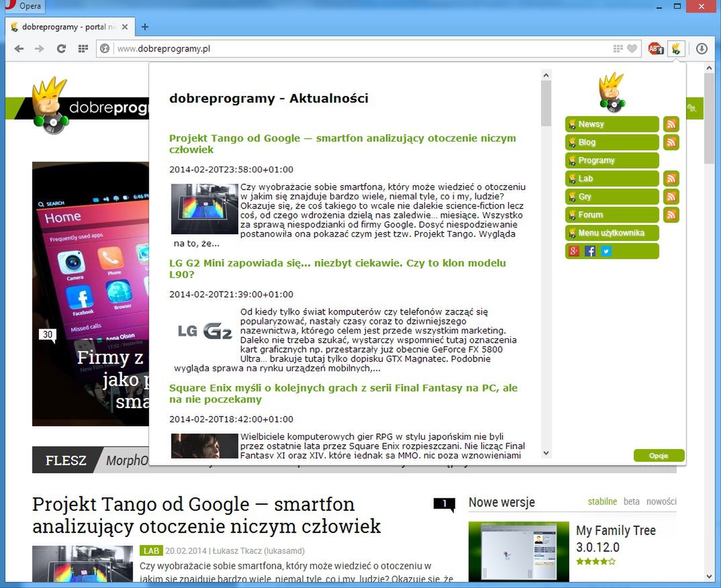This screenshot has width=721, height=588.
Task: Close the dobreprogramy tab
Action: tap(125, 27)
